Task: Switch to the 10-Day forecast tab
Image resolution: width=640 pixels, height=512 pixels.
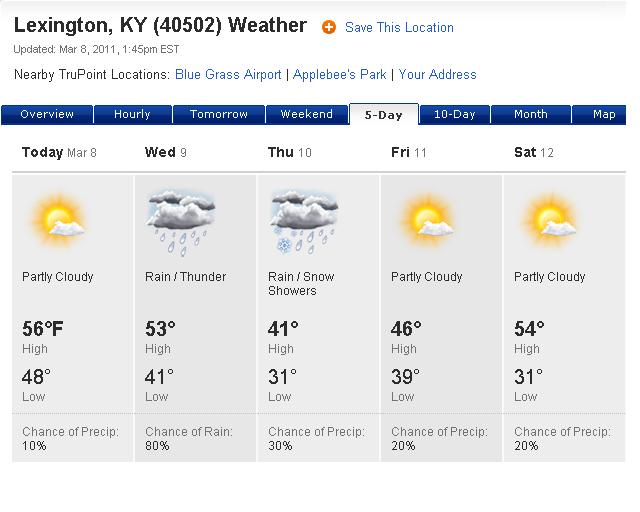Action: [454, 115]
